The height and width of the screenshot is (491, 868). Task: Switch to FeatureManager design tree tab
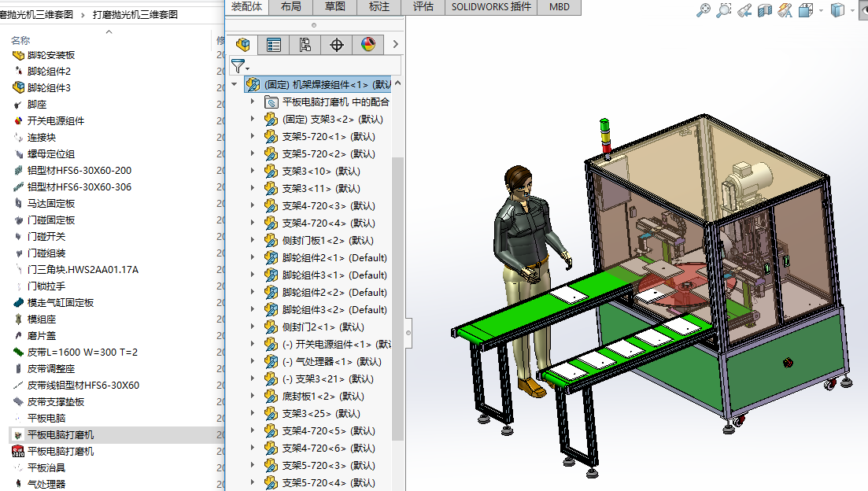click(x=242, y=44)
